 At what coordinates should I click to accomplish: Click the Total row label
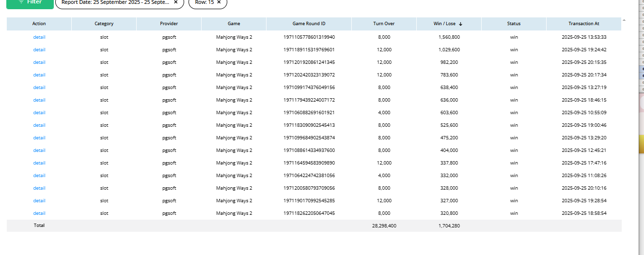tap(39, 225)
